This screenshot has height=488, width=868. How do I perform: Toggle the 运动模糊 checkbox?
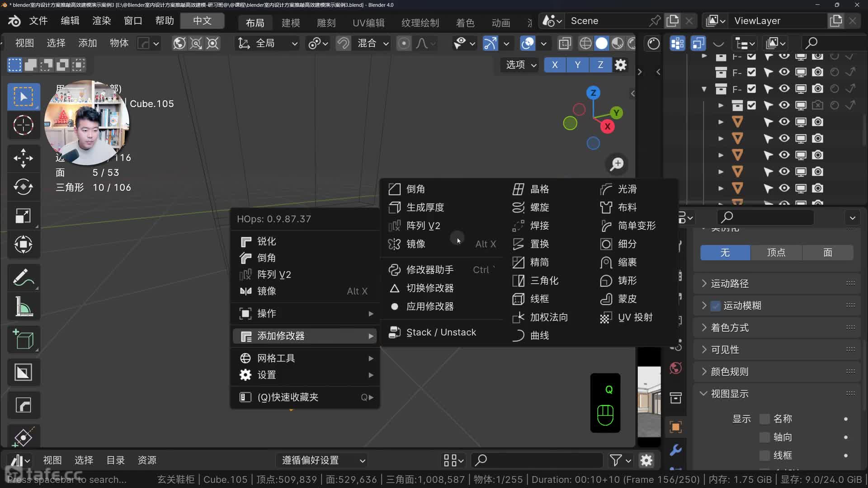[x=715, y=306]
